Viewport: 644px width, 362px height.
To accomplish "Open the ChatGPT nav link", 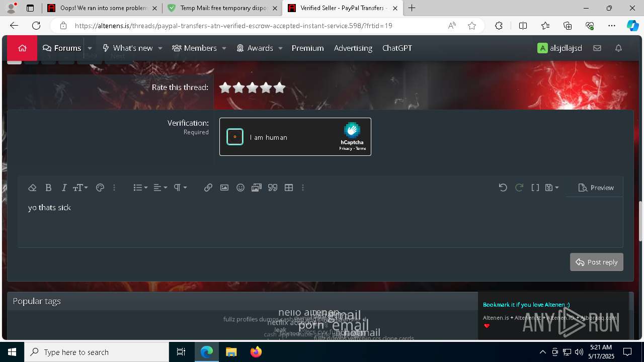I will coord(397,48).
